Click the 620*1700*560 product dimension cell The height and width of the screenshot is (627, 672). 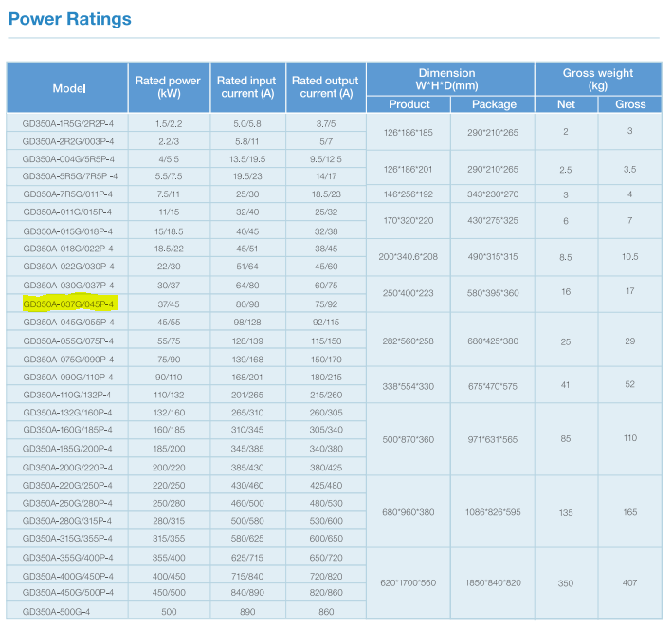pos(408,583)
